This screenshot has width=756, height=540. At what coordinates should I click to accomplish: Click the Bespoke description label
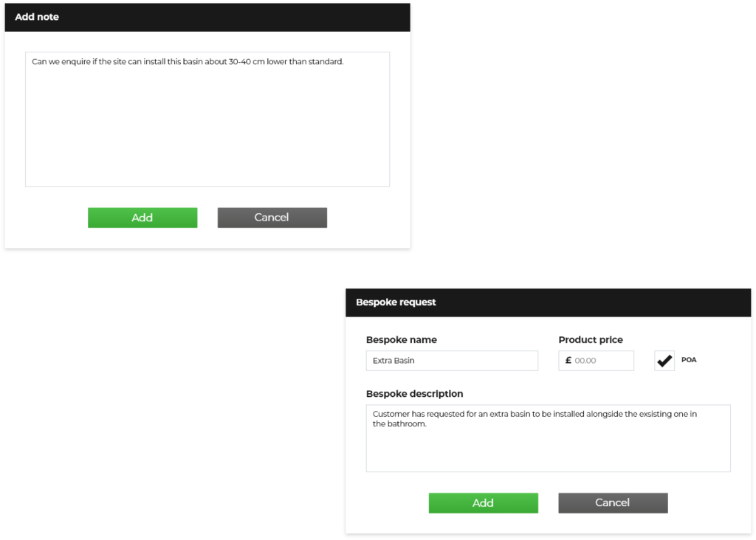click(x=414, y=394)
